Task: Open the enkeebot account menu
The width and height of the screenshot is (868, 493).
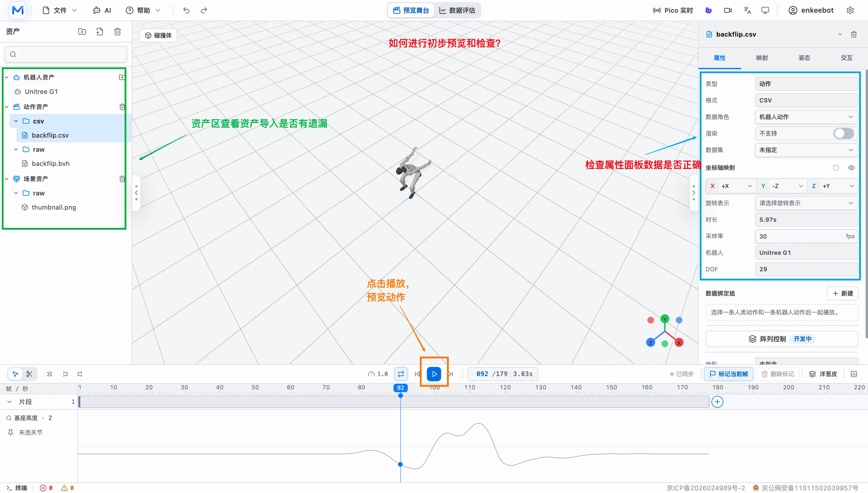Action: click(811, 11)
